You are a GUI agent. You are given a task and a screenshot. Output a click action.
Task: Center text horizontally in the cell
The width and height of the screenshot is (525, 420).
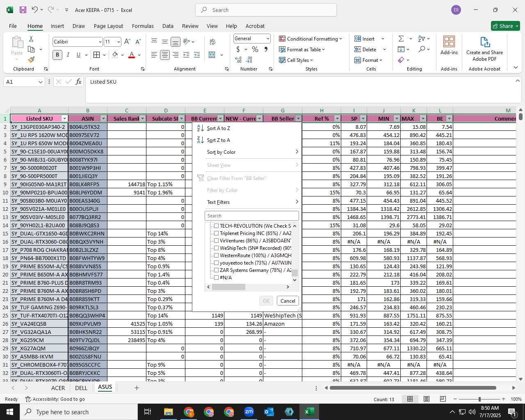pyautogui.click(x=165, y=55)
